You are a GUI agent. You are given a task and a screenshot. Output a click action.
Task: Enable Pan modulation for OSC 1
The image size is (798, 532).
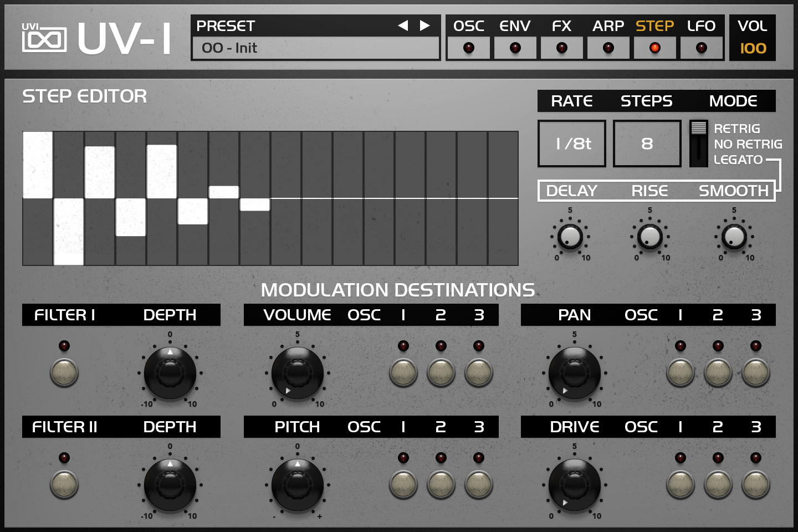click(681, 372)
